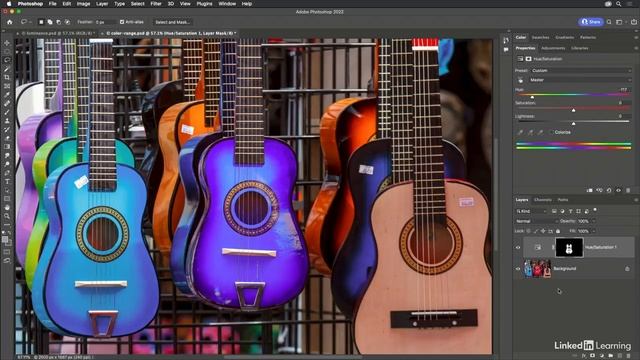Toggle adjustment visibility eye in Properties
The width and height of the screenshot is (640, 360).
coord(618,190)
